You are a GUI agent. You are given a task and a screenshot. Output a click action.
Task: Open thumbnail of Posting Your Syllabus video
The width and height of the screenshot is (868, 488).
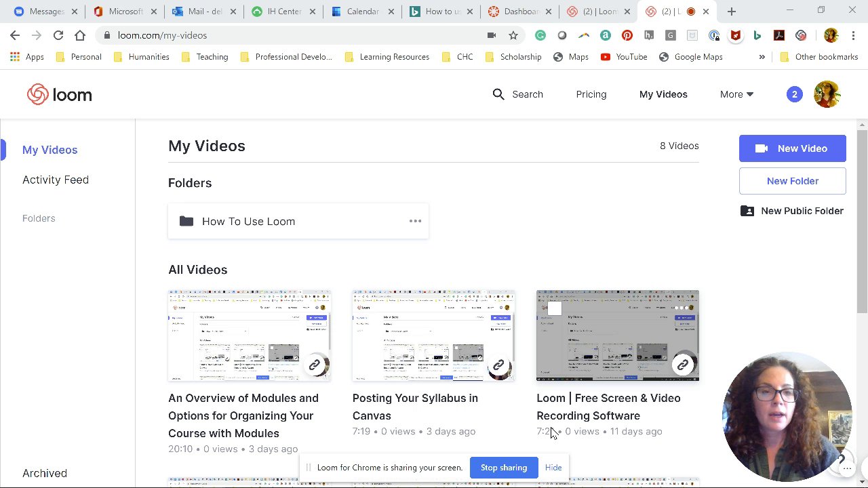tap(433, 335)
